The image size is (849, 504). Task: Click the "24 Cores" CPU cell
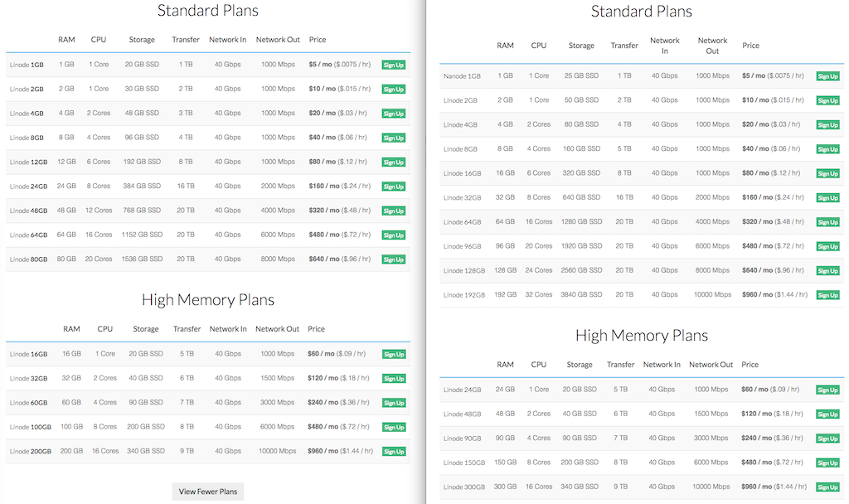pos(539,271)
